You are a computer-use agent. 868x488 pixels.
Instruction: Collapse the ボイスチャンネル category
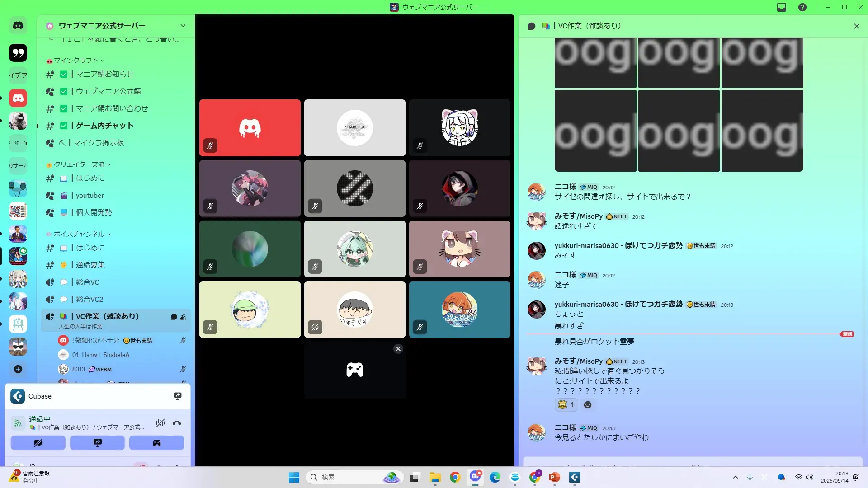[x=79, y=234]
